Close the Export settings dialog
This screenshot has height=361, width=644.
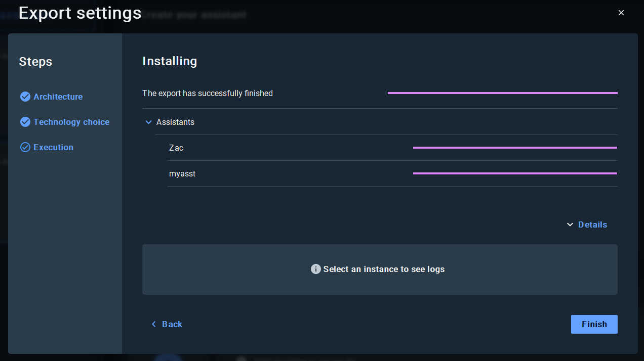[x=621, y=13]
